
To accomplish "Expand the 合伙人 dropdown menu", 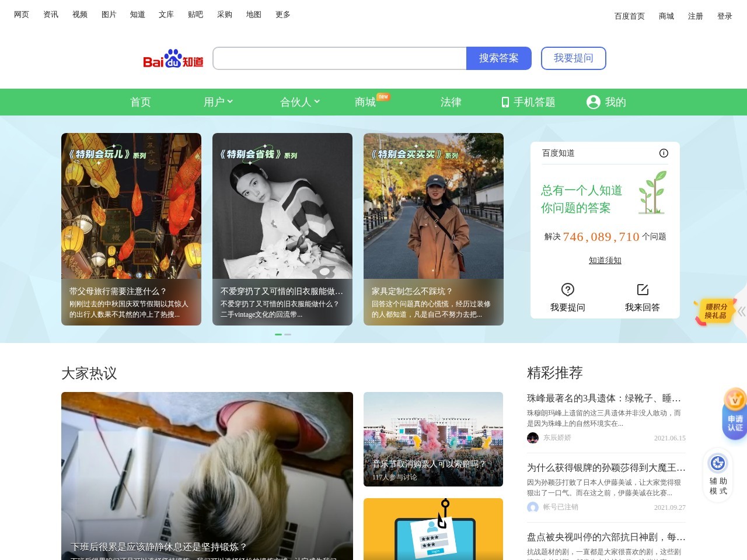I will [x=298, y=101].
